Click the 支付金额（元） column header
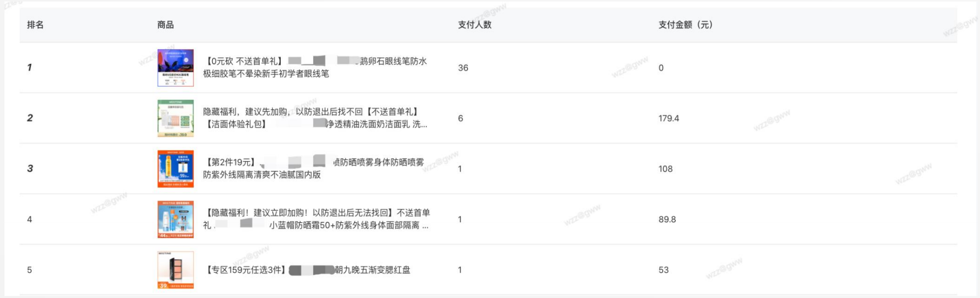This screenshot has width=980, height=298. tap(685, 24)
